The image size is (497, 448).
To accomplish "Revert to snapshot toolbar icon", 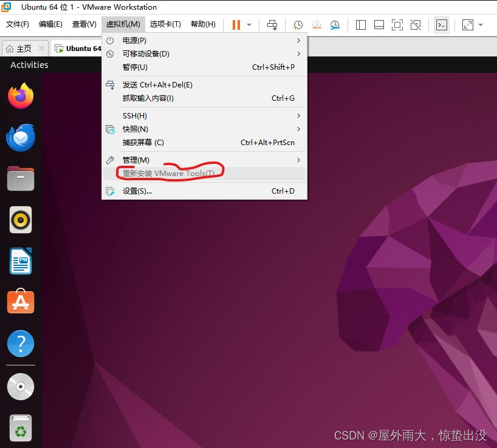I will [317, 25].
